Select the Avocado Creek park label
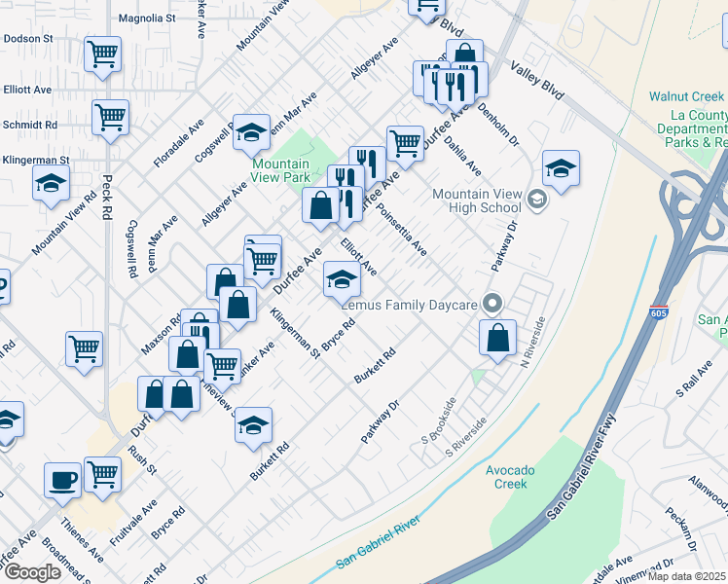 510,477
